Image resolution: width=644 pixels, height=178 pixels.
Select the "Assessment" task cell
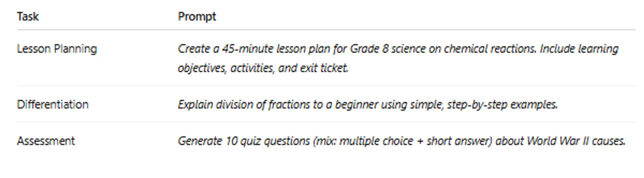(46, 141)
